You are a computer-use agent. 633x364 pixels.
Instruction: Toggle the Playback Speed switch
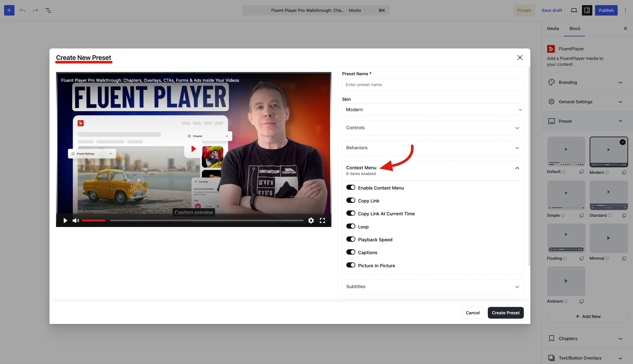click(351, 239)
